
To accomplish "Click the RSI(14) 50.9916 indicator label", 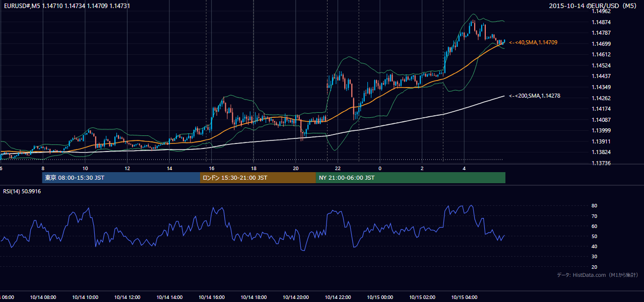I will point(22,191).
